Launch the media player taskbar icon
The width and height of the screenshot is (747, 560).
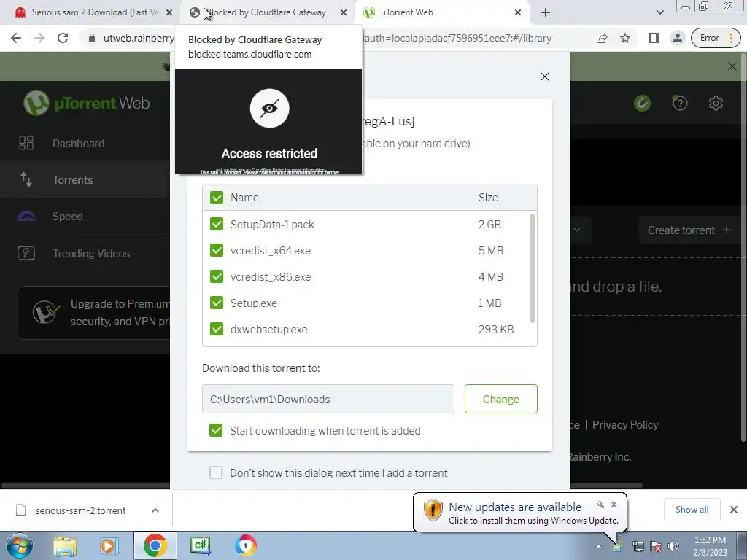(x=109, y=545)
